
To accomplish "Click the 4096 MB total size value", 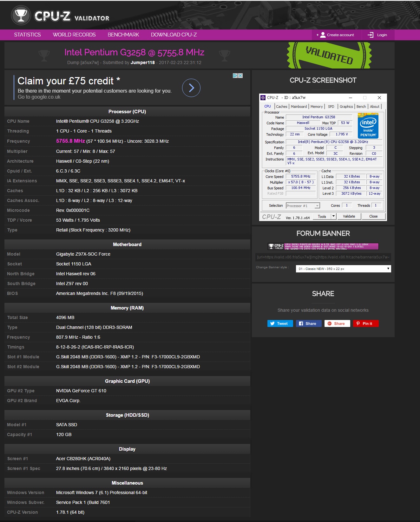I will click(65, 317).
